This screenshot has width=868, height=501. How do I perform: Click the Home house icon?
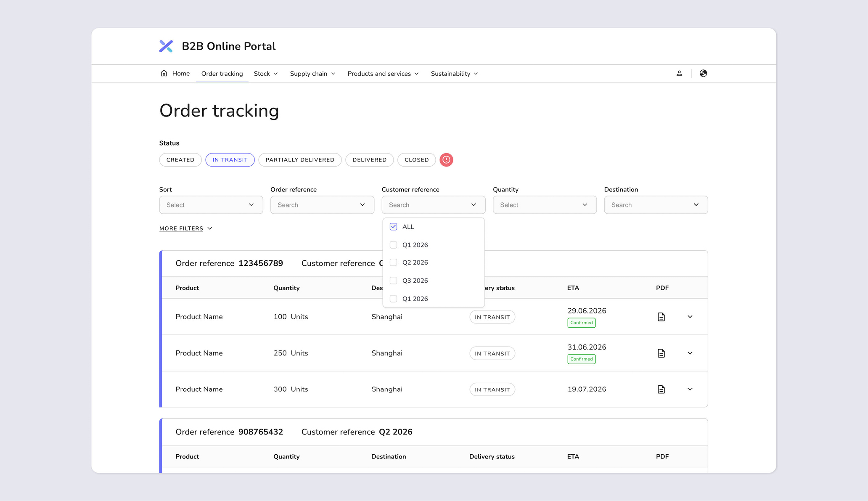coord(164,73)
